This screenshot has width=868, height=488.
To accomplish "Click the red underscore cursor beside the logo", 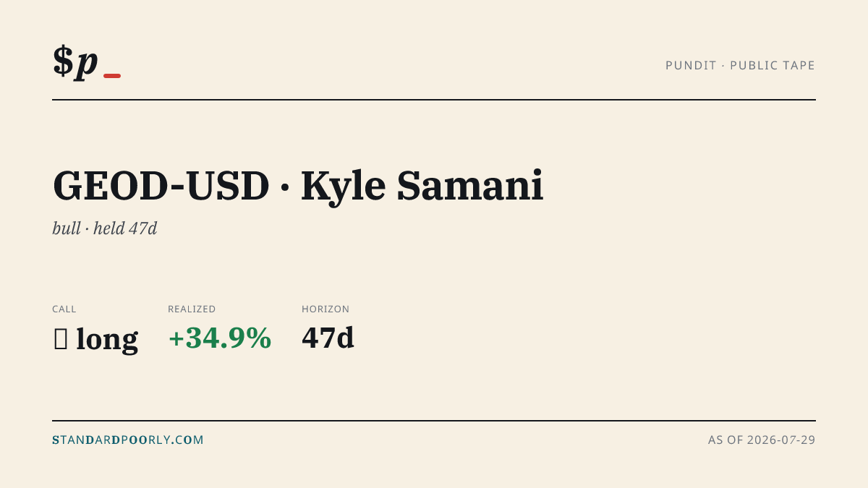I will click(112, 75).
